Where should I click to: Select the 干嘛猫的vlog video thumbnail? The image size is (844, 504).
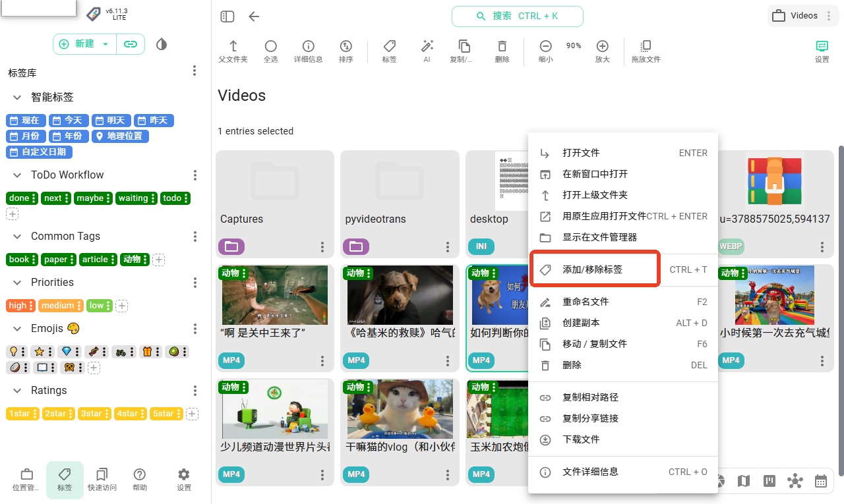[x=400, y=410]
